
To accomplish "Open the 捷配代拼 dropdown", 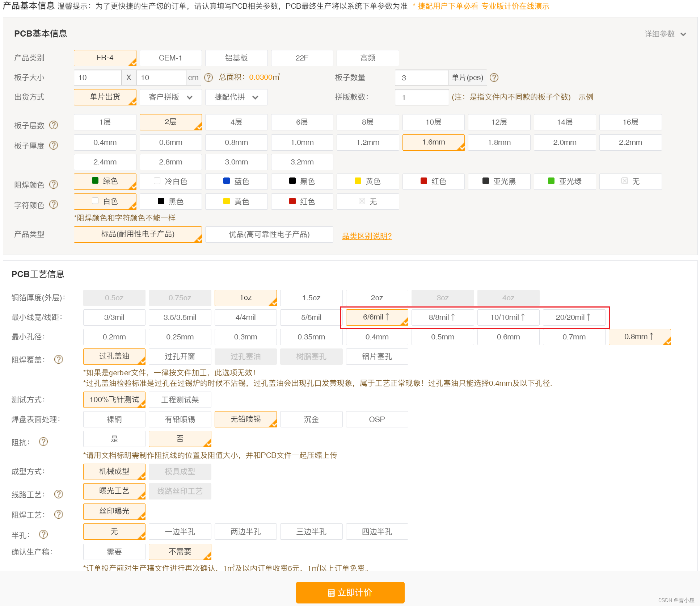I will (236, 97).
